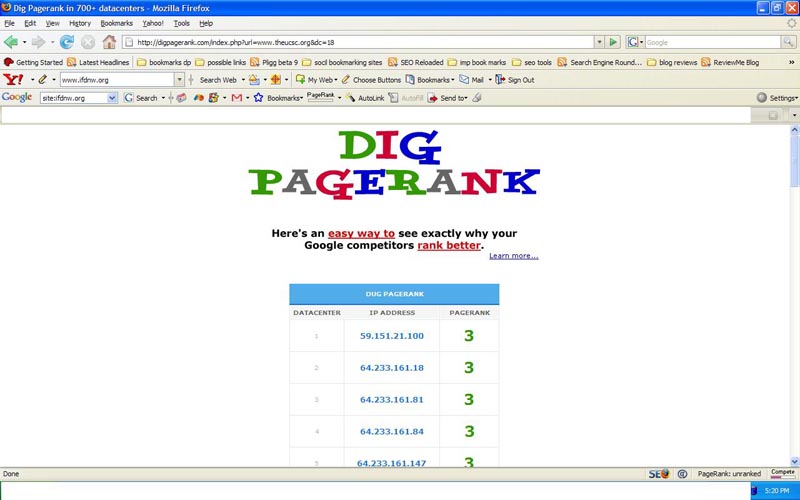
Task: Open the seo tools bookmark folder
Action: point(532,62)
